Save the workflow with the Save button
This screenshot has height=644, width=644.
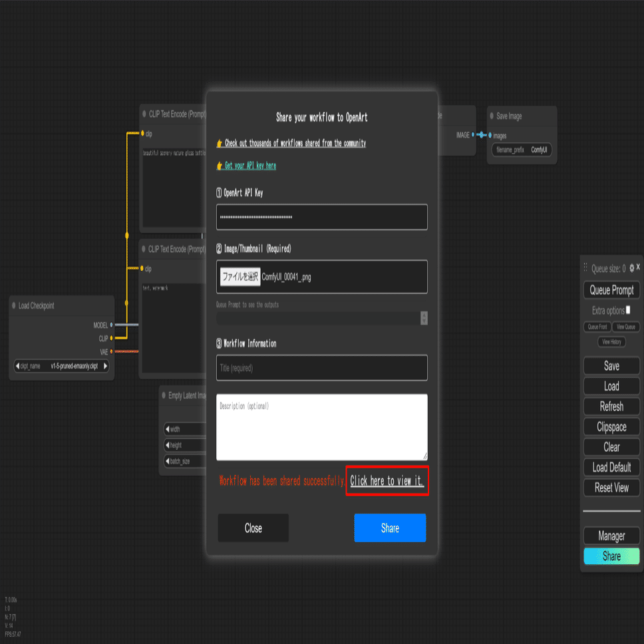point(611,366)
